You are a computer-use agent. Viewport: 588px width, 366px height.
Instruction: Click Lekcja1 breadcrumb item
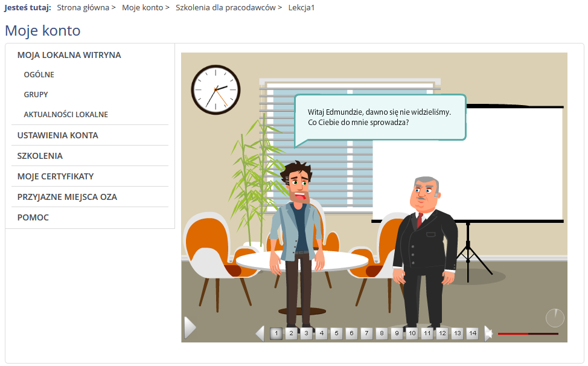pyautogui.click(x=301, y=7)
